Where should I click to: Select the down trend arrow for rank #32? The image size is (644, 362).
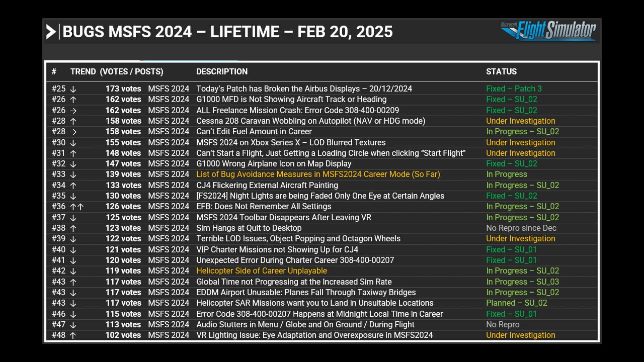(73, 164)
